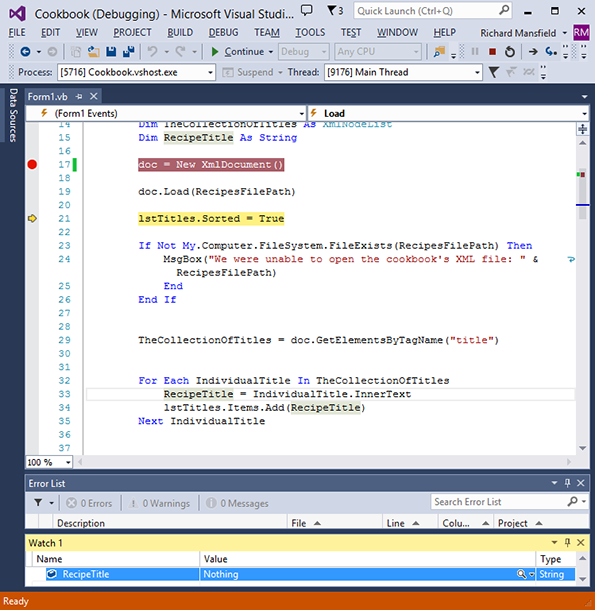The height and width of the screenshot is (610, 595).
Task: Close the Form1.vb tab
Action: click(x=93, y=96)
